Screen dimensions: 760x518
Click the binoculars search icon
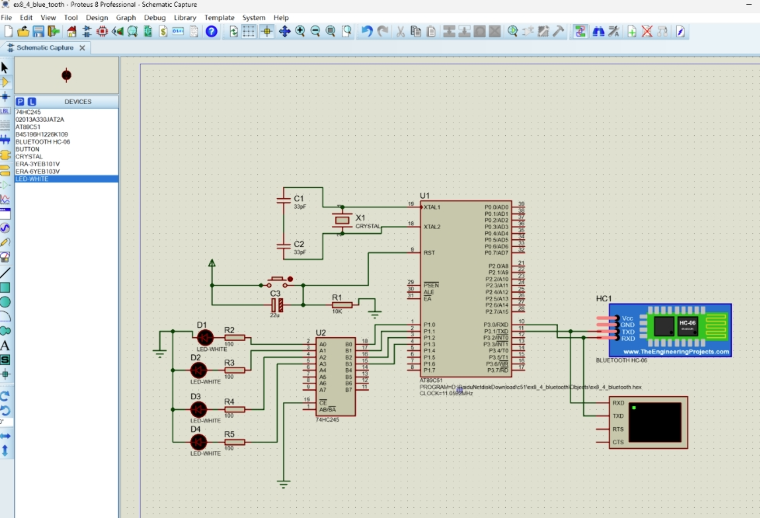597,32
